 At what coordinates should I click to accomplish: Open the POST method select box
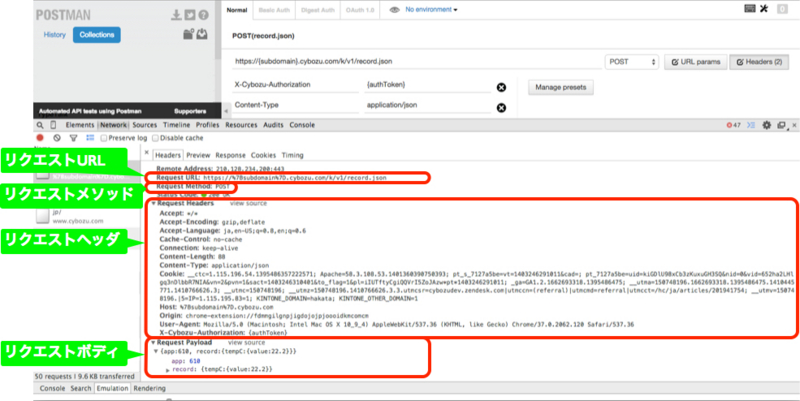click(x=632, y=62)
